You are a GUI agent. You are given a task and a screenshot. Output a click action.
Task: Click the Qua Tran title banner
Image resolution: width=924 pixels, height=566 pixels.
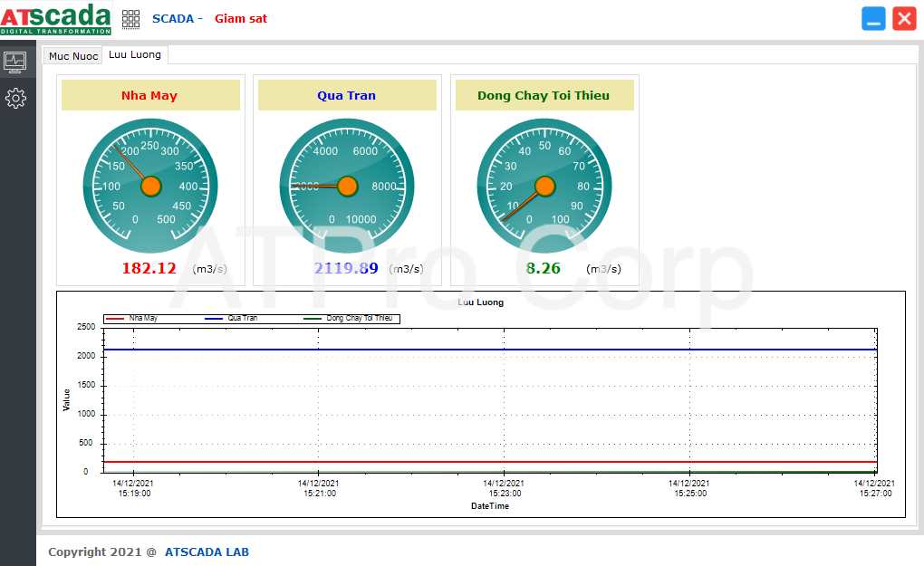tap(346, 95)
